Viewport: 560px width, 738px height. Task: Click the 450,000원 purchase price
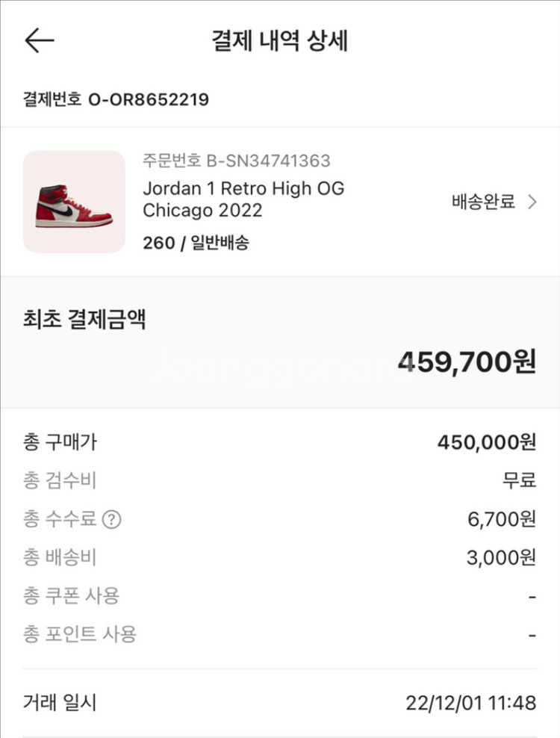[x=486, y=442]
